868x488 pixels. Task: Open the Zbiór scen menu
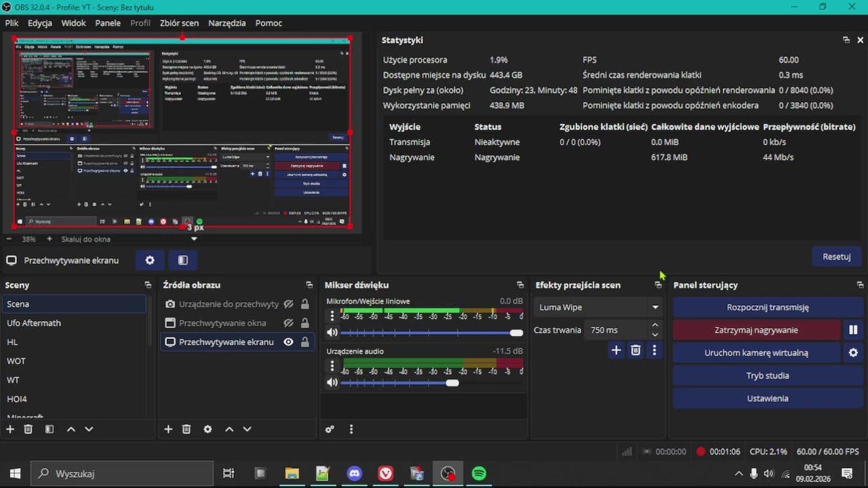[x=179, y=23]
